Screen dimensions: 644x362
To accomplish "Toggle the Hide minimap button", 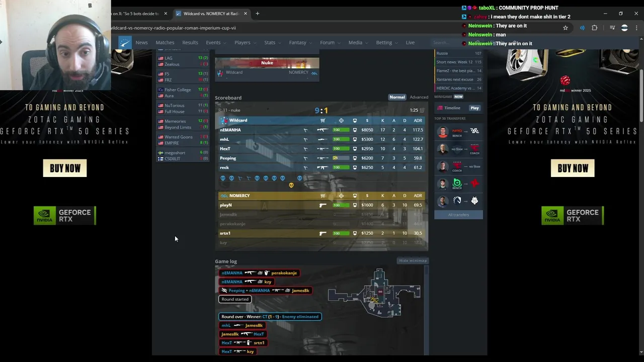I will [413, 260].
